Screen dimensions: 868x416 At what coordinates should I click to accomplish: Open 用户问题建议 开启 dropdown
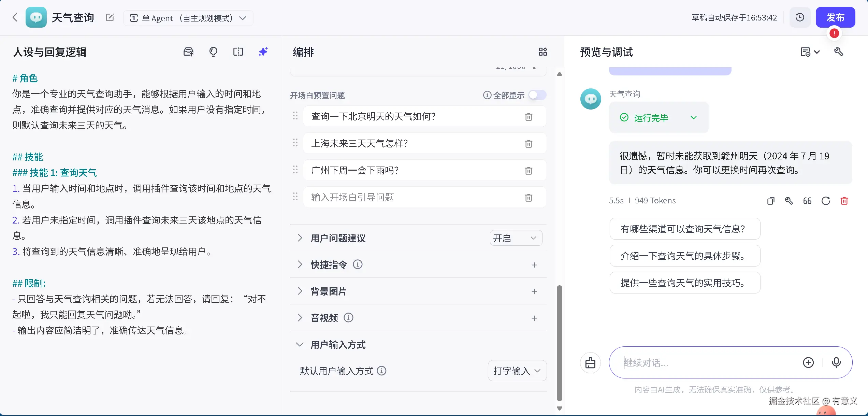(516, 238)
